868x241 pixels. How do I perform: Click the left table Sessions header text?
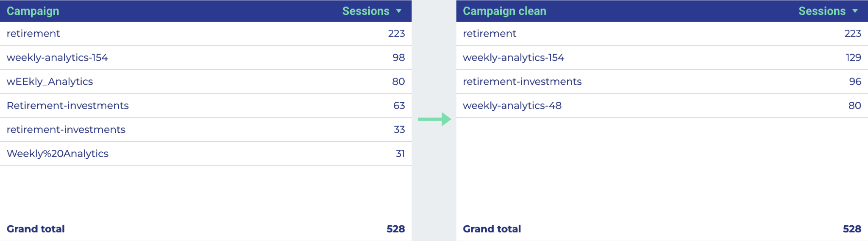point(366,11)
